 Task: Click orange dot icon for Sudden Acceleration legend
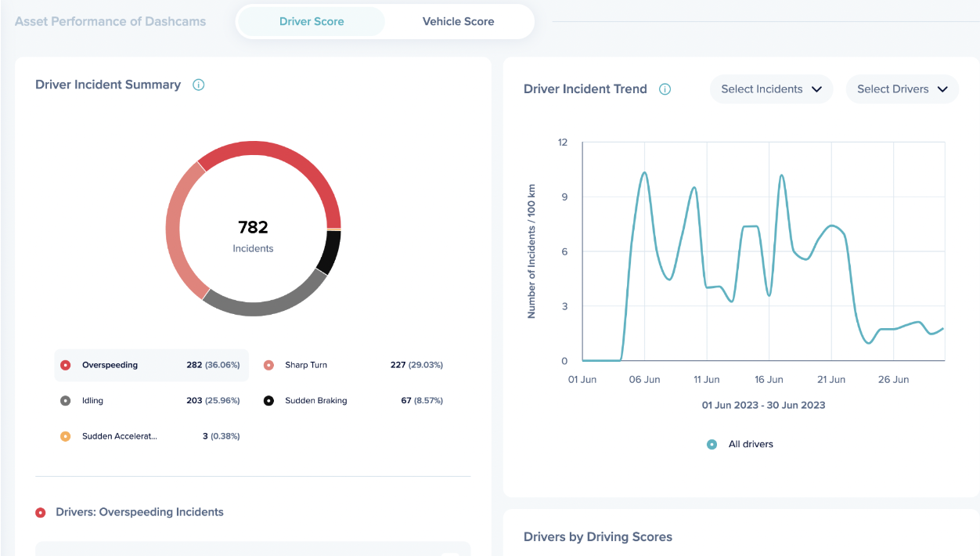click(66, 436)
